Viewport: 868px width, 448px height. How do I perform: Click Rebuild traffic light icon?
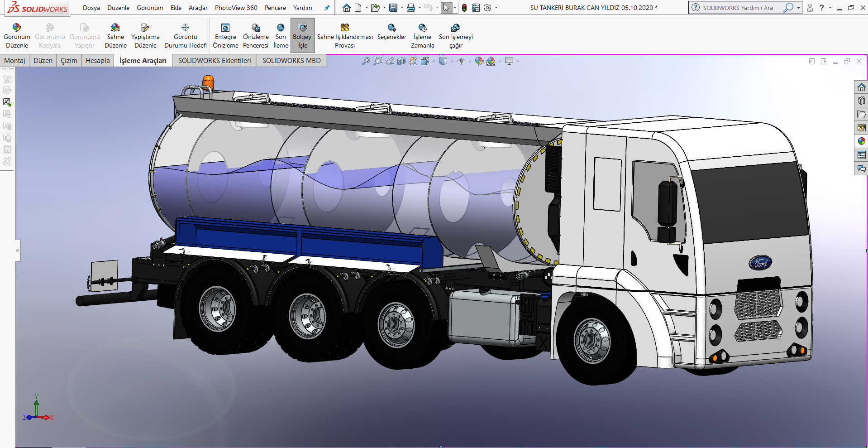pyautogui.click(x=464, y=8)
